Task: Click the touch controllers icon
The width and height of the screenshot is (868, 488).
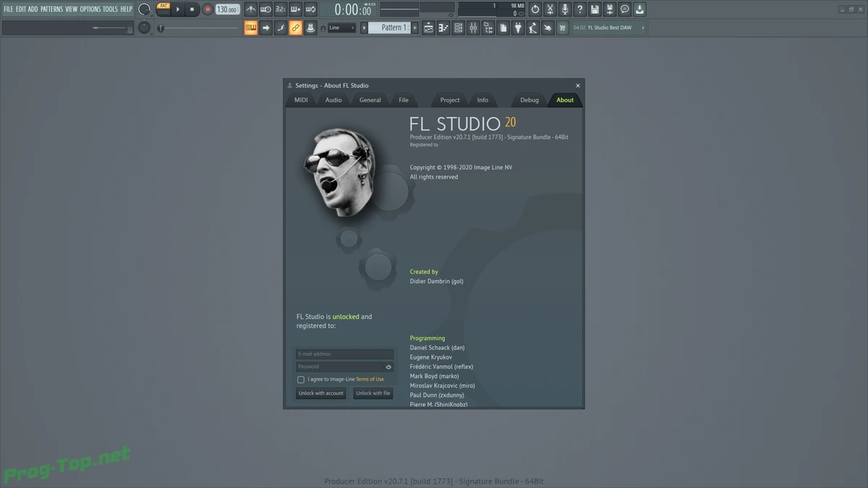Action: [548, 27]
